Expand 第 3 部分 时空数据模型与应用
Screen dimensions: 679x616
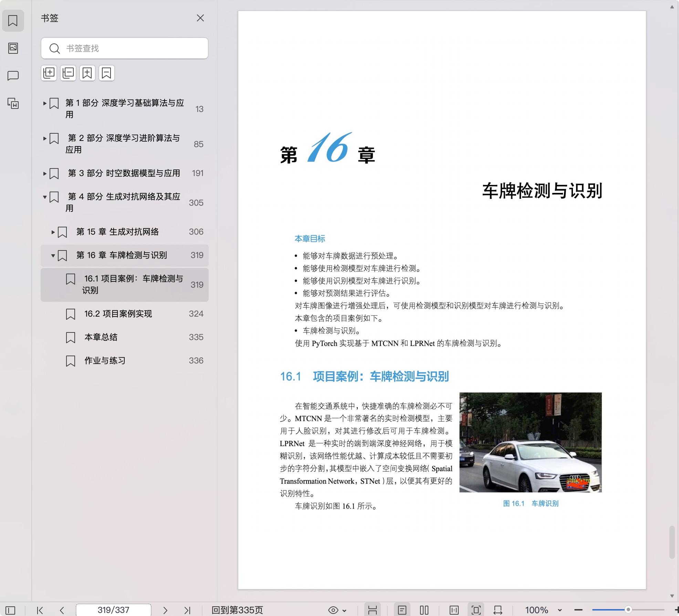[x=45, y=173]
